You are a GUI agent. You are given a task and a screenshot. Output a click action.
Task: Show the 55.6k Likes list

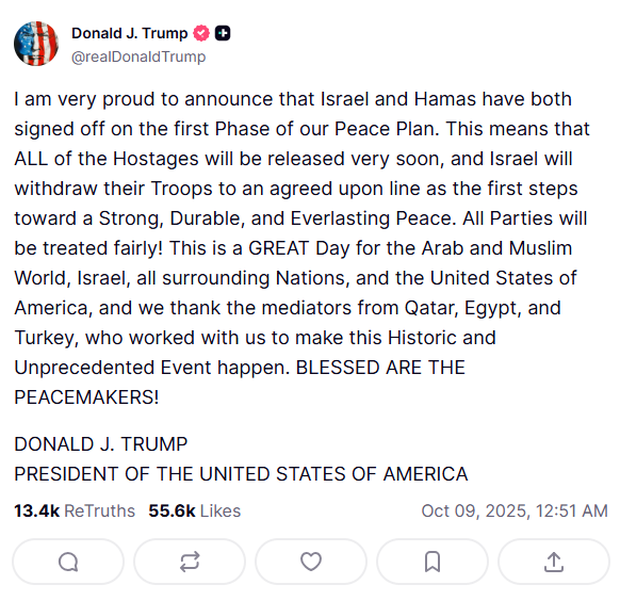point(195,511)
